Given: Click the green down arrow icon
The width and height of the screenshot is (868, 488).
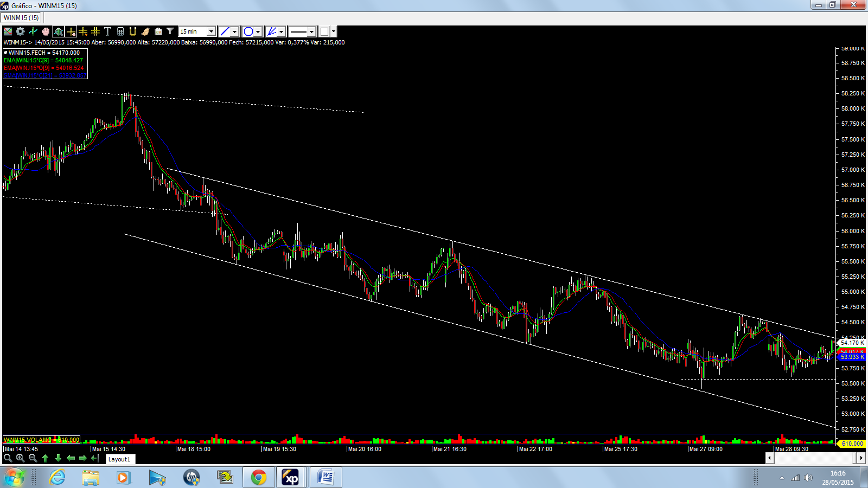Looking at the screenshot, I should click(x=58, y=458).
